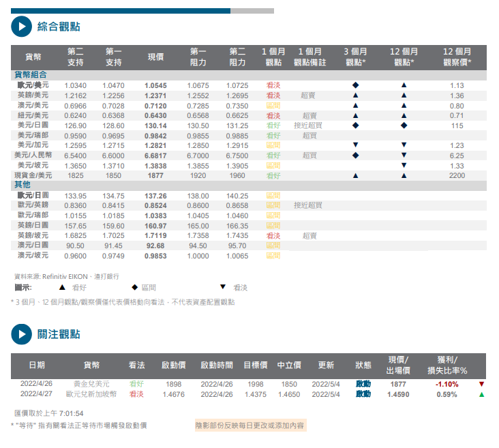499x448 pixels.
Task: Select the down-triangle 看淡 legend icon
Action: (x=222, y=288)
